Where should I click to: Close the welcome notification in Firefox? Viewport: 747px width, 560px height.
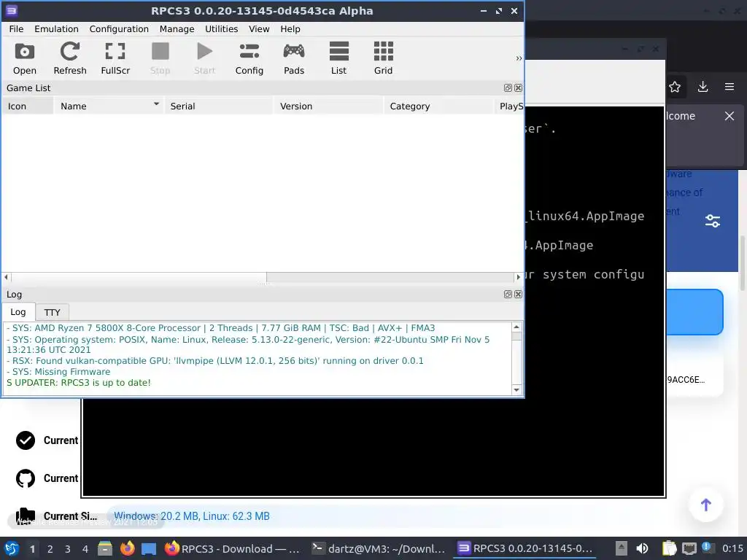pyautogui.click(x=729, y=116)
